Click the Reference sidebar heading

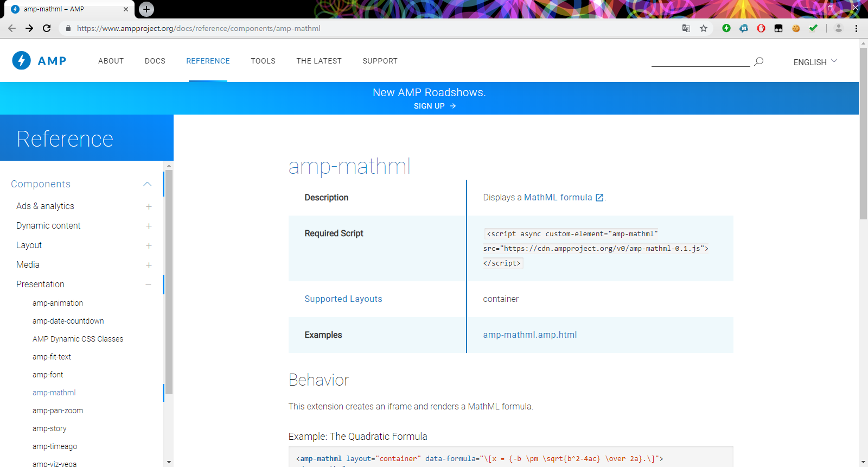[65, 139]
